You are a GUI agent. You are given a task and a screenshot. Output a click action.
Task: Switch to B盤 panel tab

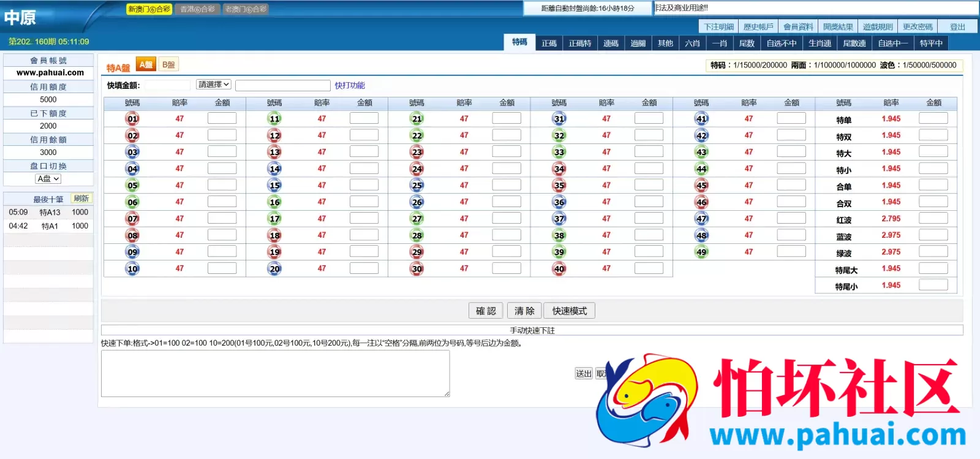168,65
